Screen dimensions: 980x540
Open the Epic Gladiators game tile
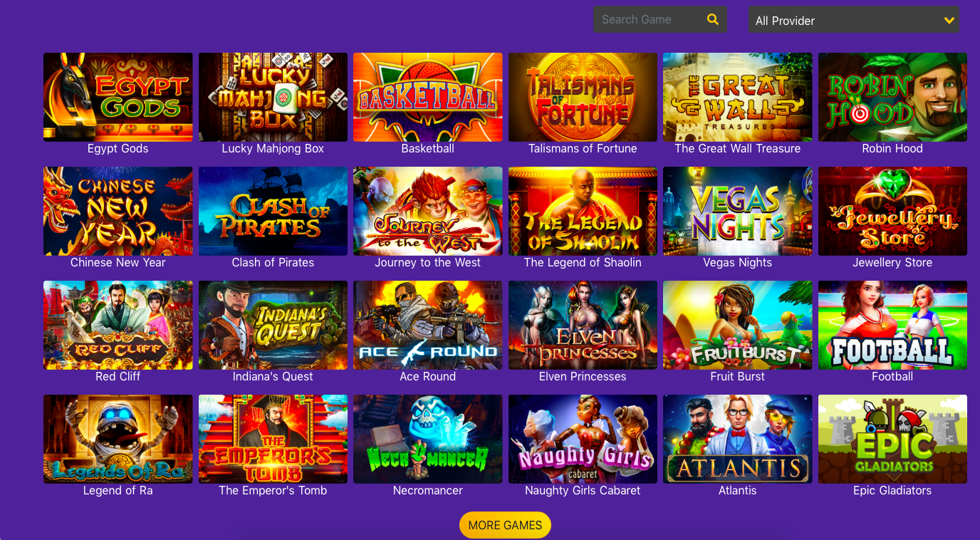[892, 439]
